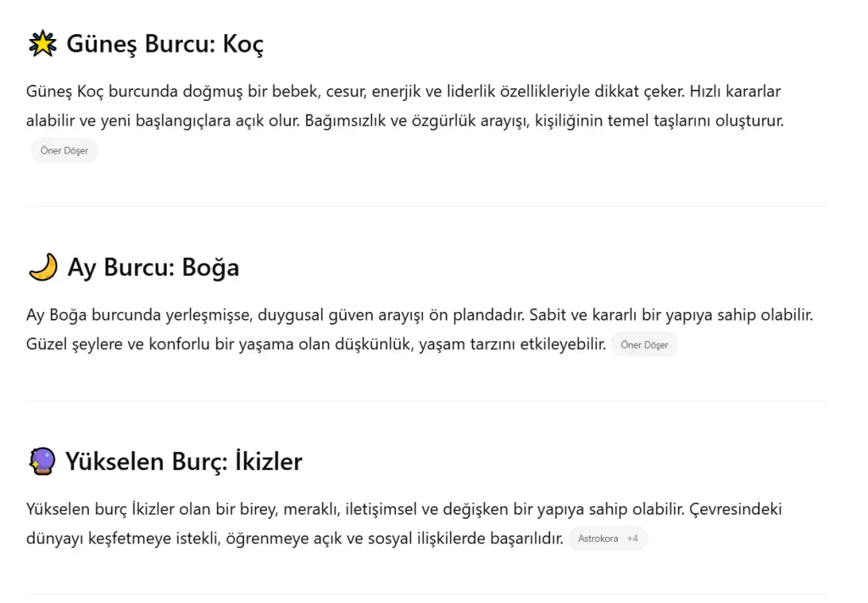The image size is (868, 603).
Task: Select the "Yükselen Burç: İkizler" heading
Action: click(184, 461)
